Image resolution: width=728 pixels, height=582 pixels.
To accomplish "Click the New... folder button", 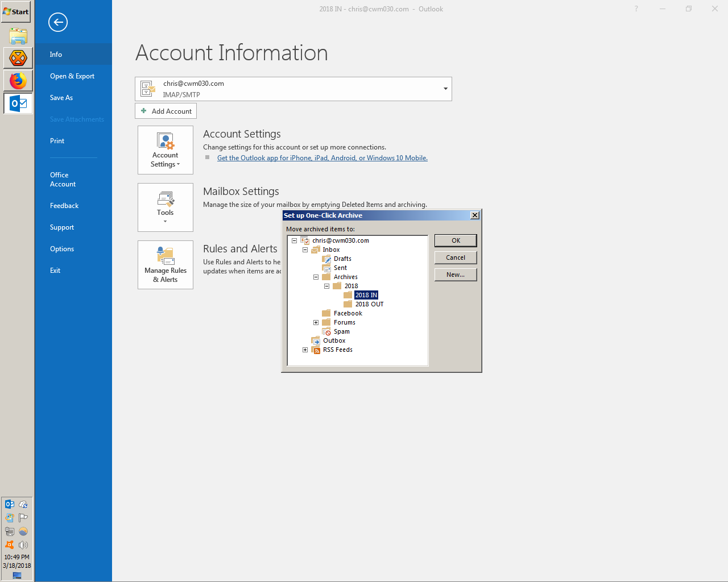I will (456, 275).
